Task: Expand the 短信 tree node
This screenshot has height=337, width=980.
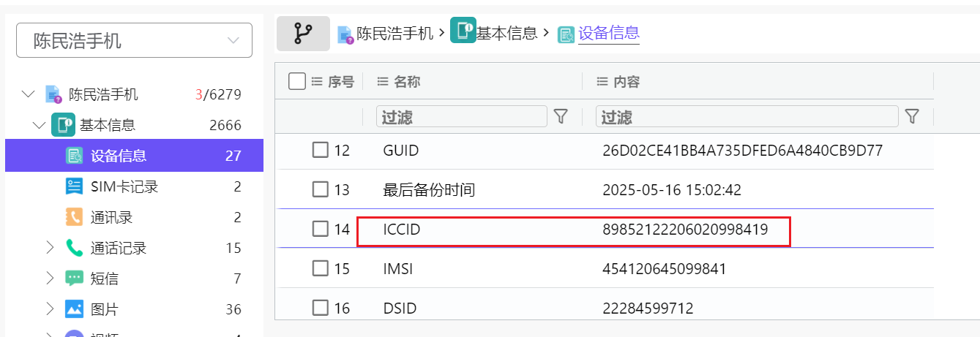Action: coord(50,279)
